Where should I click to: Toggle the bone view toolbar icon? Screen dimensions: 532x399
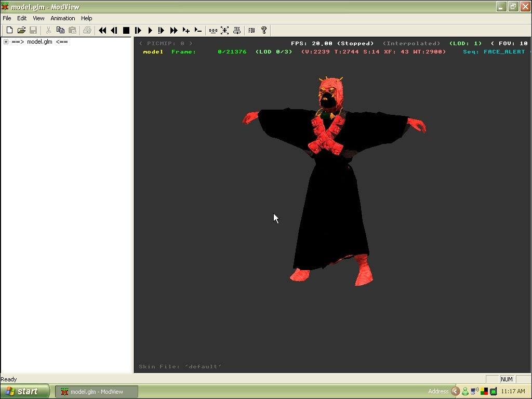[x=213, y=31]
